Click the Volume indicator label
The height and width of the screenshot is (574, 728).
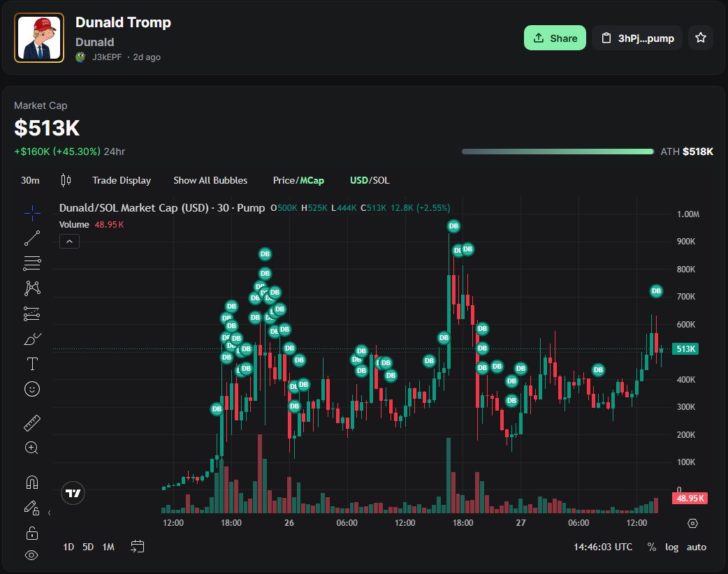tap(74, 225)
